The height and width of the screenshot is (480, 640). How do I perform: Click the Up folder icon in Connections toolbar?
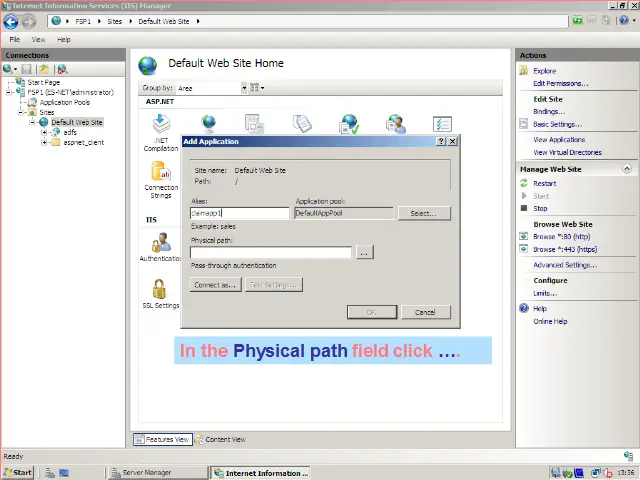pos(44,69)
